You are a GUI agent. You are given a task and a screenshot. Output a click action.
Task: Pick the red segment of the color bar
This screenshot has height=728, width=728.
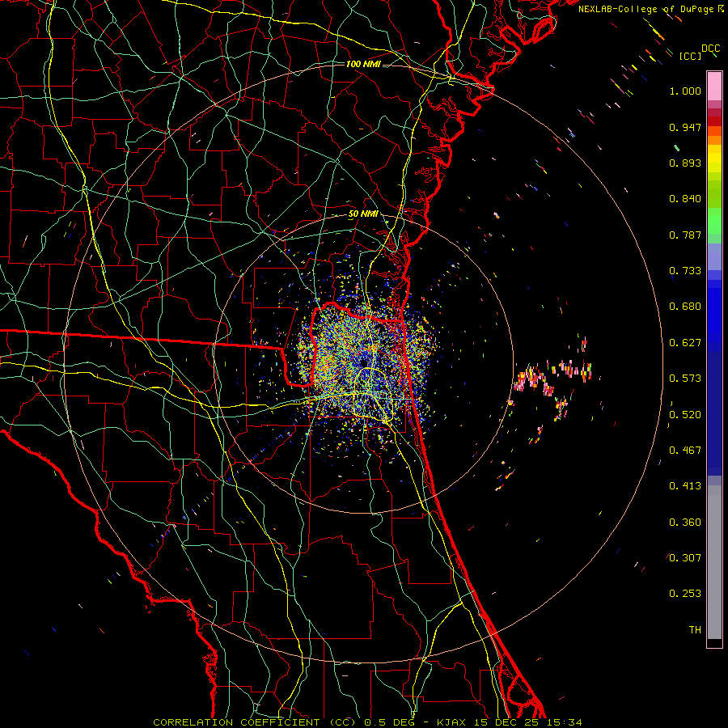pos(714,121)
